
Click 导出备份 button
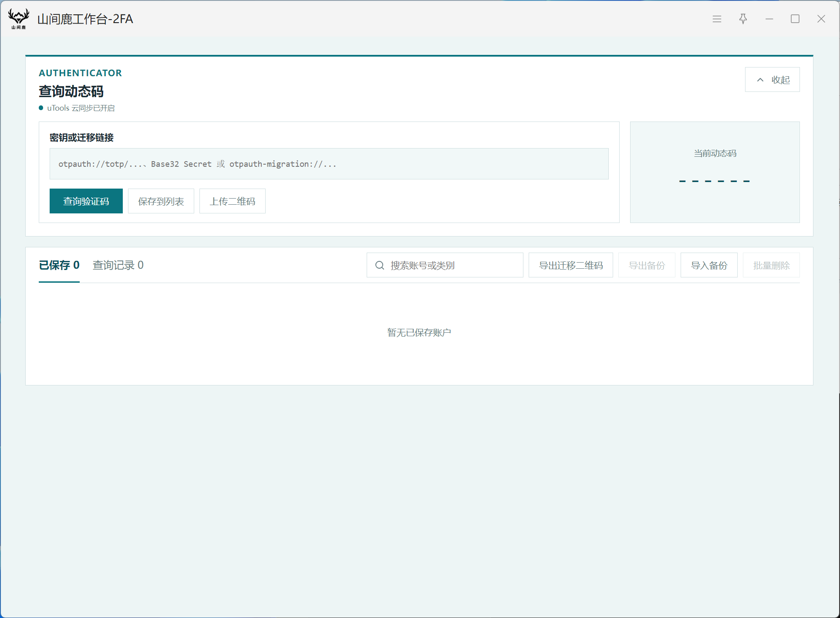[x=647, y=265]
